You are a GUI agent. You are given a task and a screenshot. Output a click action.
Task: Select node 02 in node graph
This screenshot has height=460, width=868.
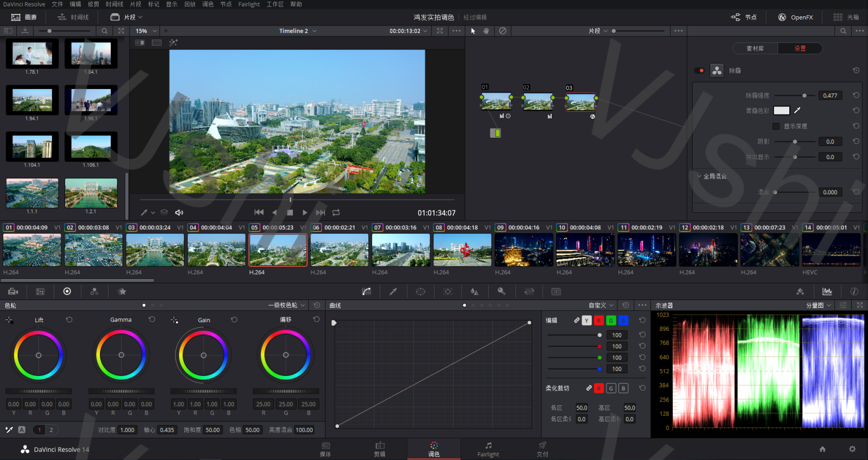point(538,101)
